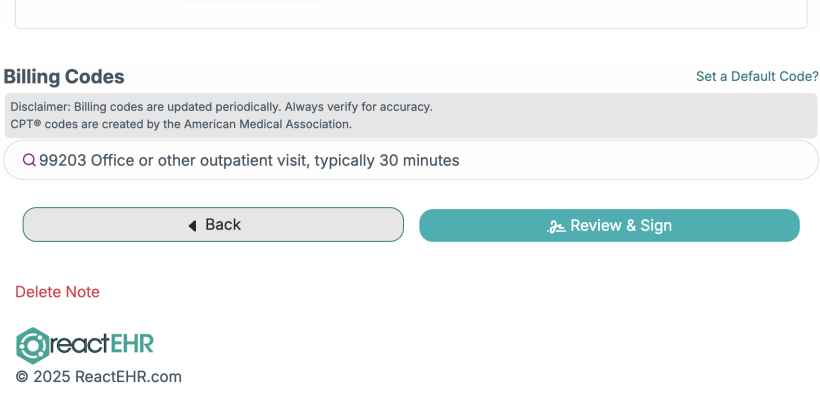Viewport: 820px width, 410px height.
Task: Click the 99203 code text in search box
Action: click(x=63, y=160)
